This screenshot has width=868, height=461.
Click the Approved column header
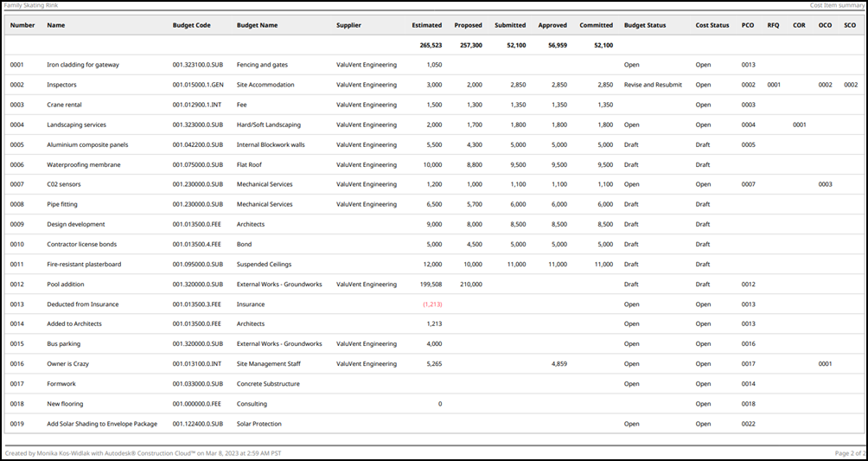tap(552, 25)
